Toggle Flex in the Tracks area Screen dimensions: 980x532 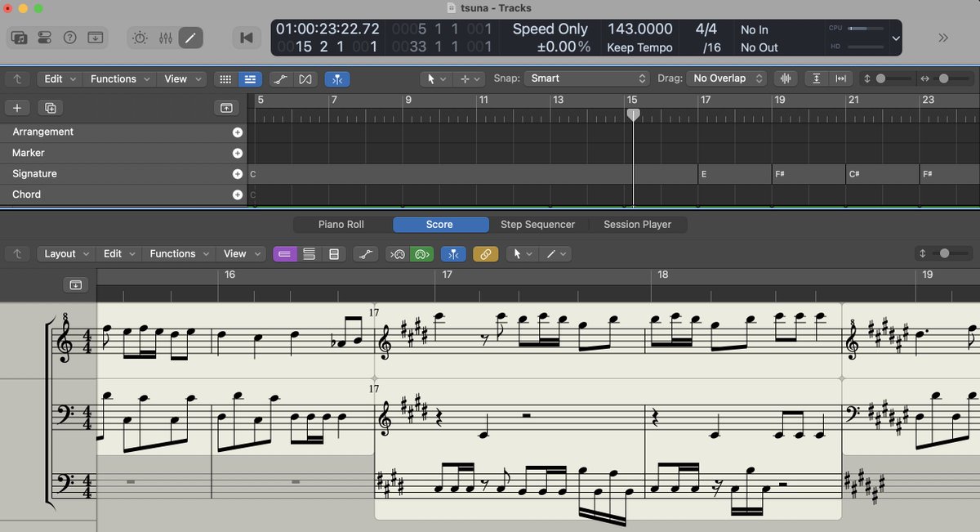coord(305,79)
